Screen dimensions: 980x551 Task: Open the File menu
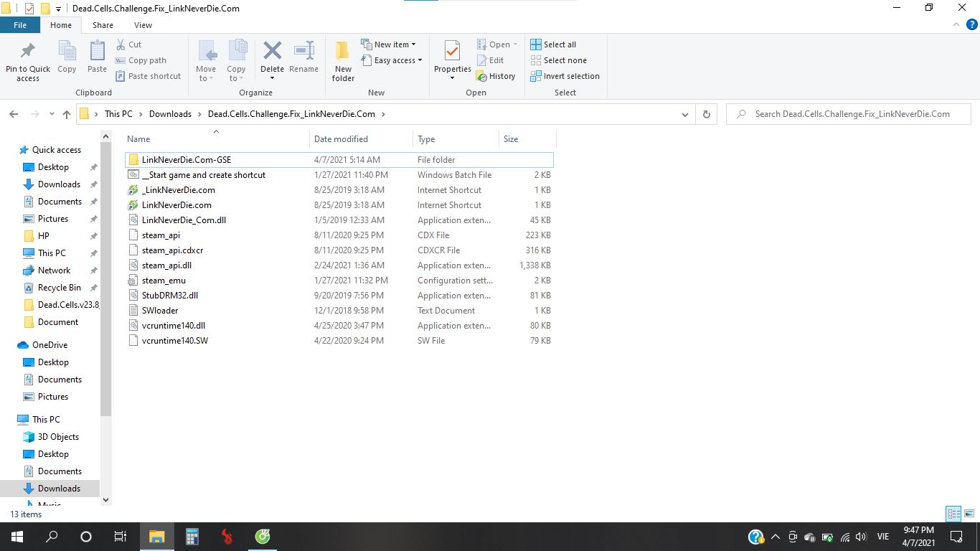point(20,25)
